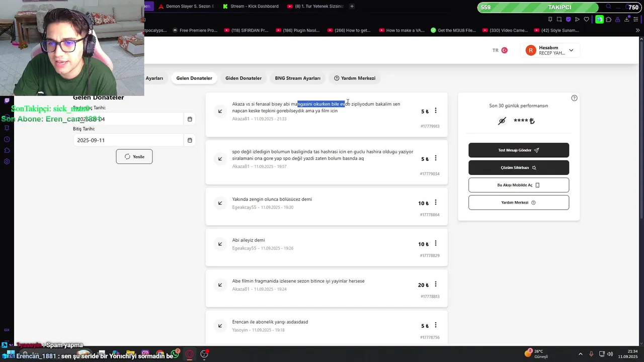
Task: Expand the bookmarks overflow chevron
Action: pyautogui.click(x=637, y=30)
